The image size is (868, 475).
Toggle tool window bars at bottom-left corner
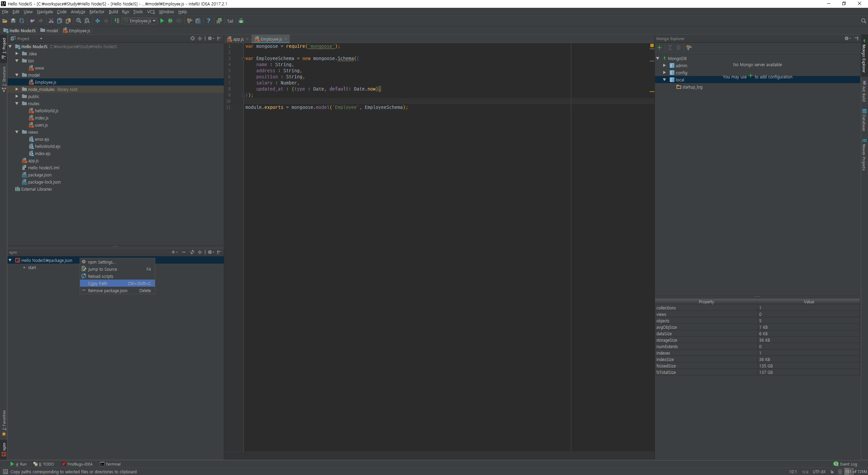pos(5,472)
